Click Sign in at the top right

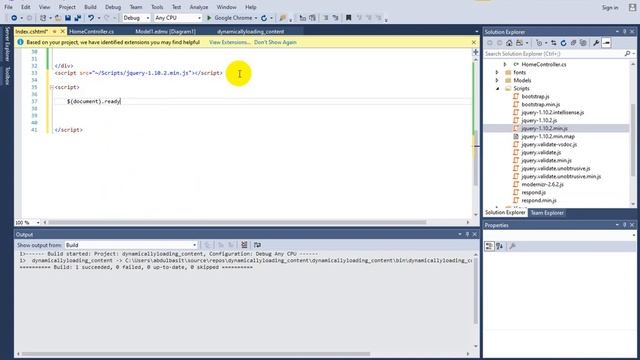point(610,7)
